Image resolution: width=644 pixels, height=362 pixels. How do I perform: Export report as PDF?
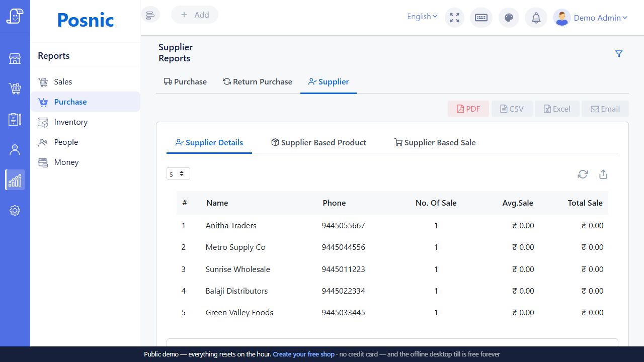[x=468, y=109]
